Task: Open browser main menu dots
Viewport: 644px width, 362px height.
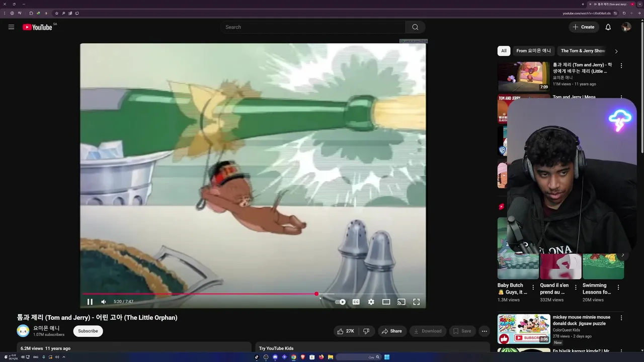Action: pyautogui.click(x=4, y=13)
